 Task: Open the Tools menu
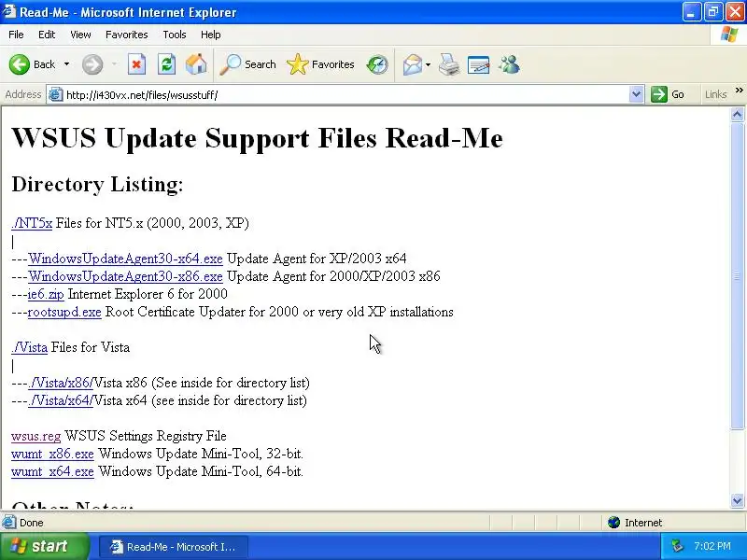[x=175, y=35]
